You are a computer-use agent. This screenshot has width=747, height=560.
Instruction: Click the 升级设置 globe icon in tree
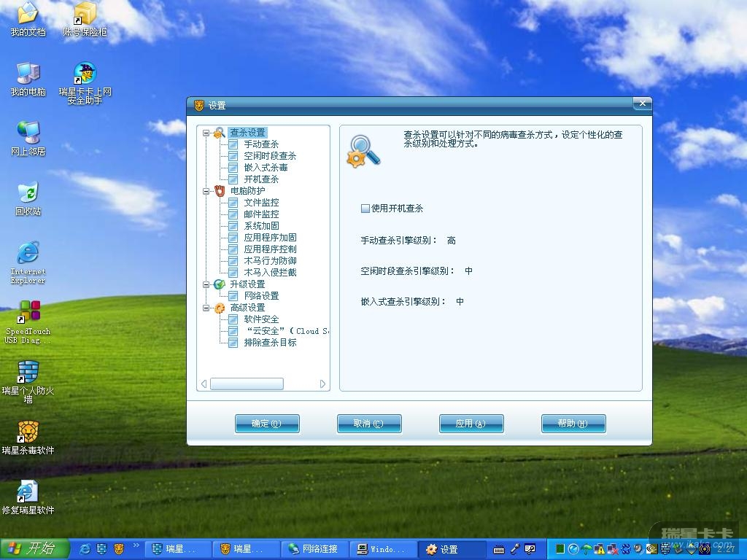click(x=220, y=284)
